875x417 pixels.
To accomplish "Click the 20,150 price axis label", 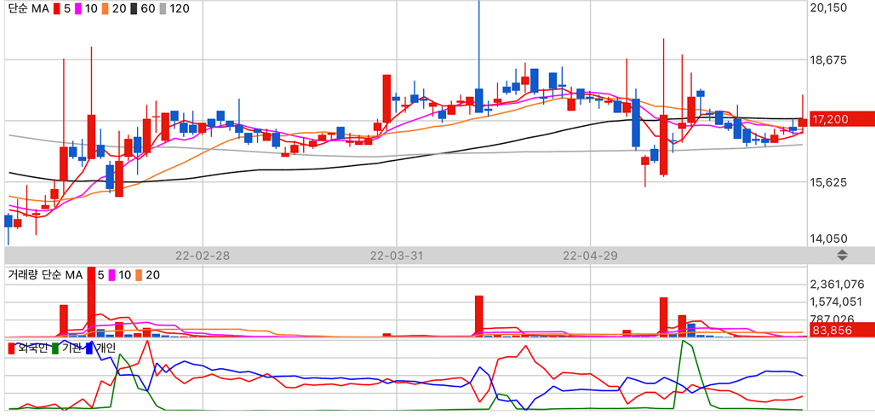I will tap(831, 7).
